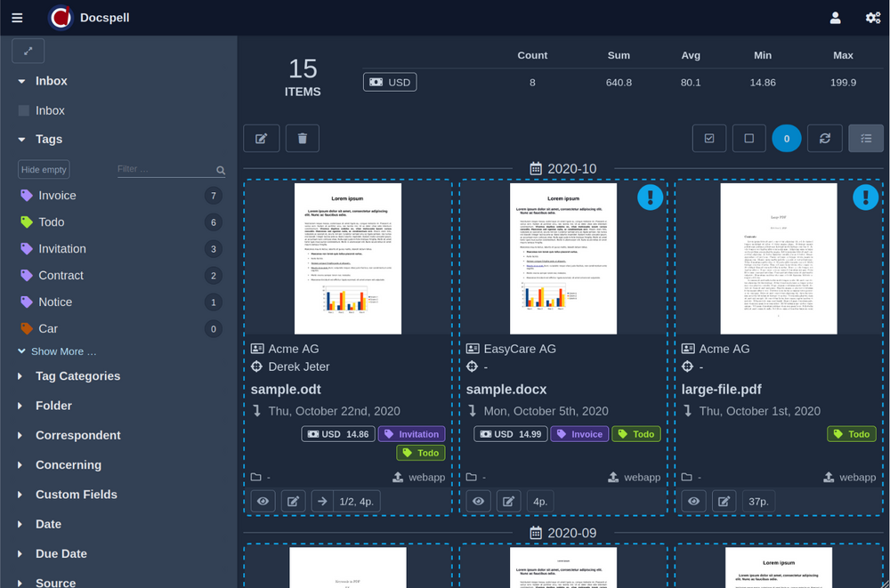
Task: Preview sample.odt with the eye icon
Action: coord(263,501)
